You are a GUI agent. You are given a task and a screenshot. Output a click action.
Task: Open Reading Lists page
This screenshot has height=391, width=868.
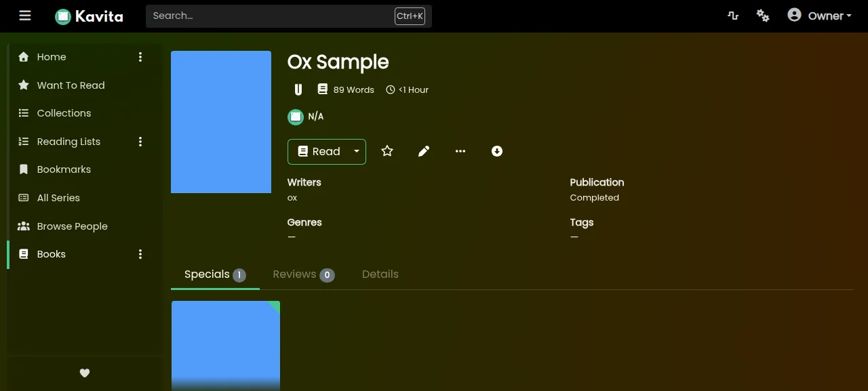click(x=68, y=142)
